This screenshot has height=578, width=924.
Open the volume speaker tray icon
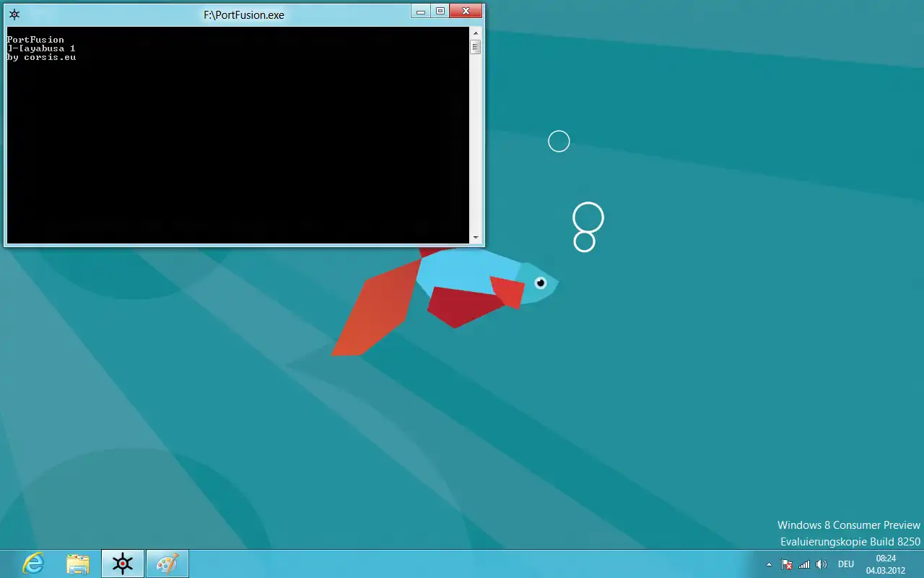tap(821, 564)
